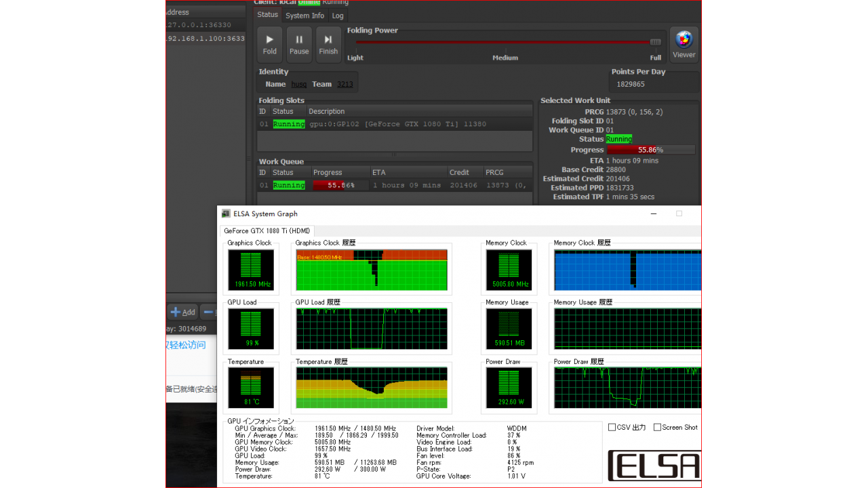Click the Graphics Clock gauge meter
Viewport: 868px width, 488px height.
(251, 270)
